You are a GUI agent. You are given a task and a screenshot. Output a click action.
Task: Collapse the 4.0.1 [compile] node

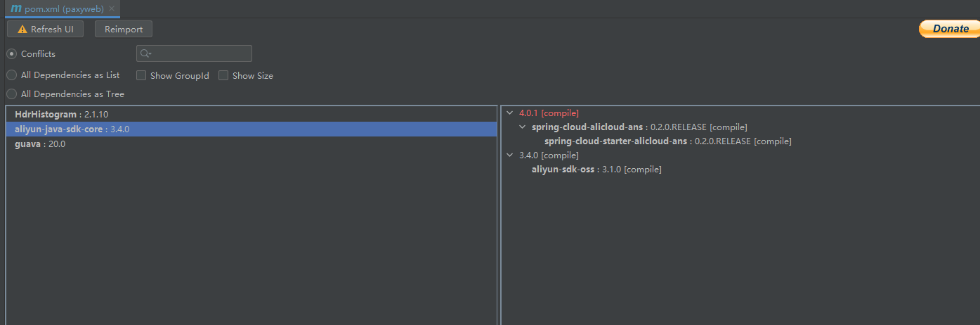tap(509, 113)
